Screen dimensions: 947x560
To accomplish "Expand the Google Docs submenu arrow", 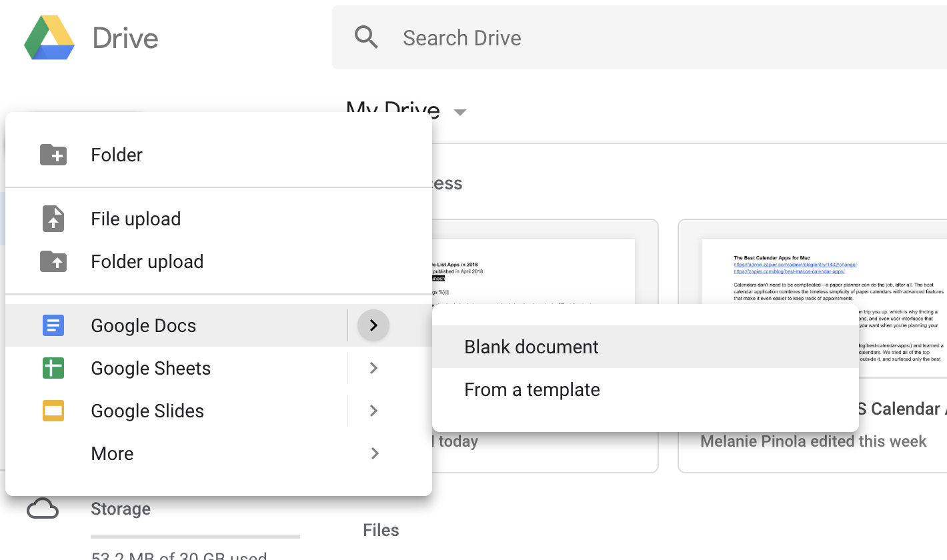I will pyautogui.click(x=373, y=325).
